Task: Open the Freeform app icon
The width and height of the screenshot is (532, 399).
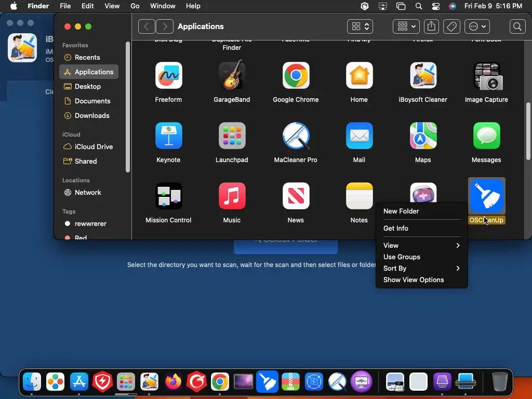Action: point(169,75)
